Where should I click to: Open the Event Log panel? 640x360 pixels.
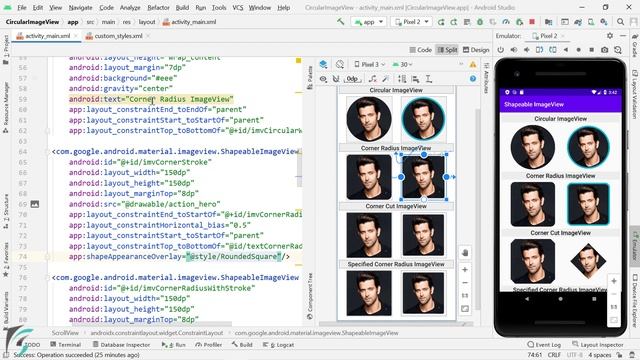tap(544, 344)
